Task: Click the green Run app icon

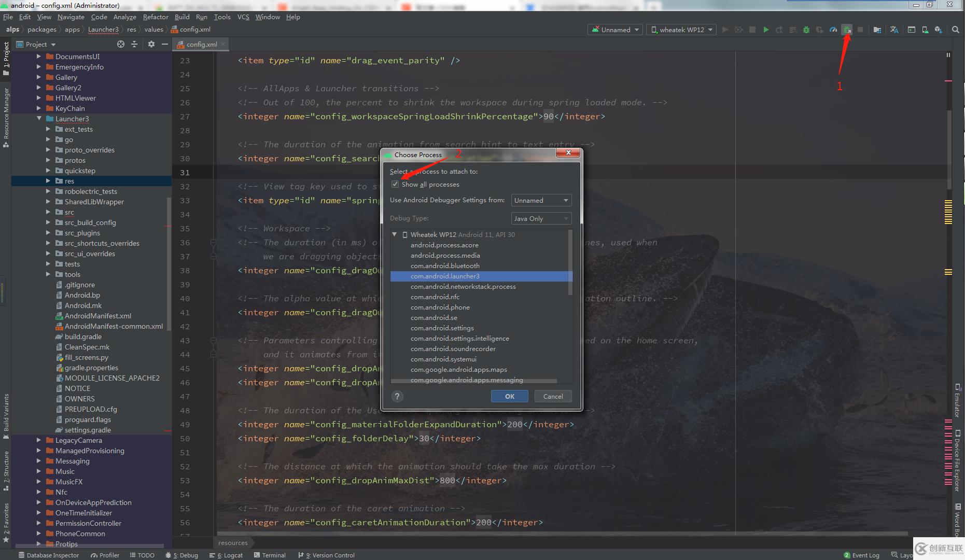Action: [766, 30]
